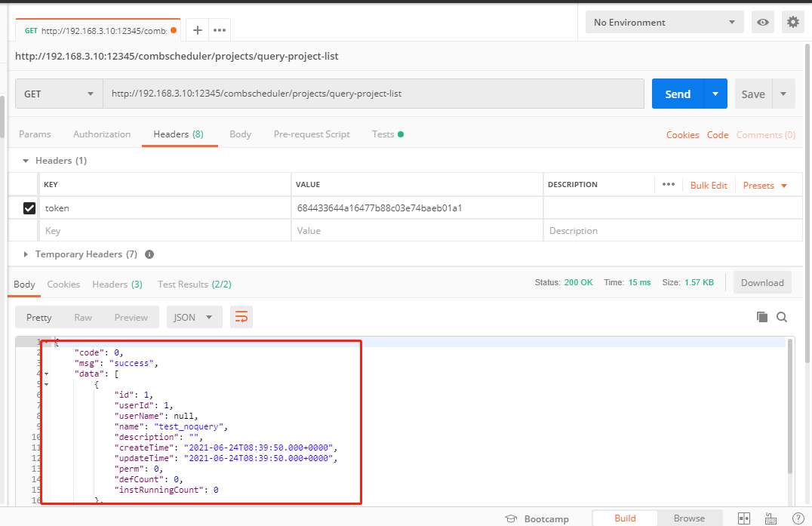
Task: Download the response with Download button
Action: pos(762,283)
